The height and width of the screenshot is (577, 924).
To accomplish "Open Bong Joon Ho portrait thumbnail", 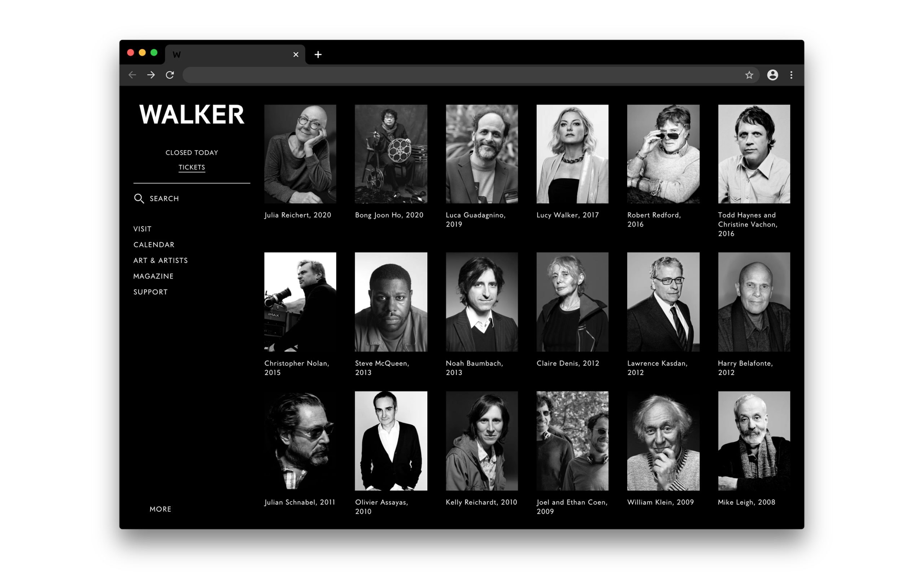I will point(391,154).
